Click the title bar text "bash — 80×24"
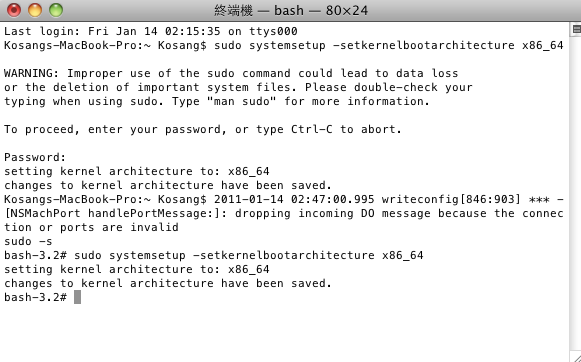Screen dimensions: 581x362 (321, 10)
